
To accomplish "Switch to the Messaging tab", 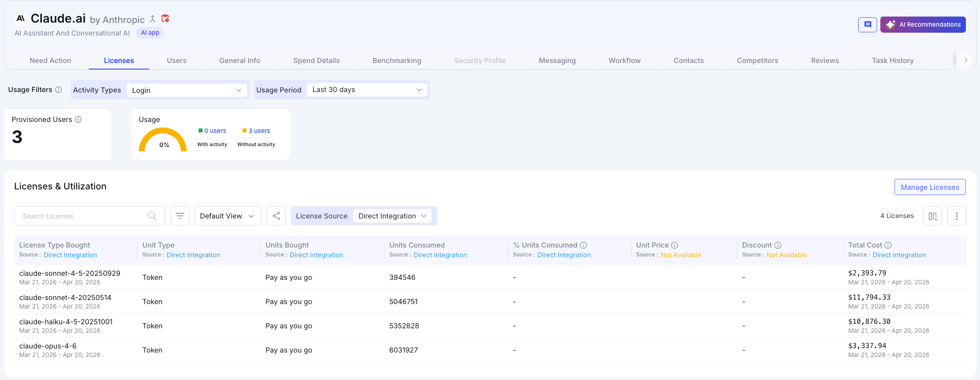I will coord(557,61).
